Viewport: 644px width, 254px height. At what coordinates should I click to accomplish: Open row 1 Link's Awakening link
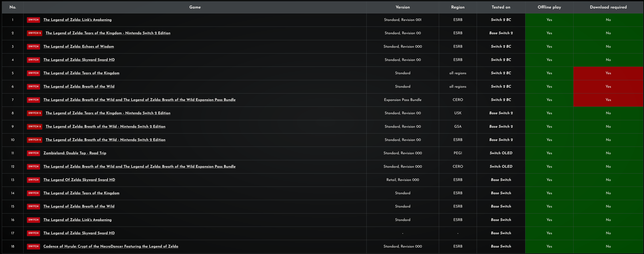coord(78,20)
